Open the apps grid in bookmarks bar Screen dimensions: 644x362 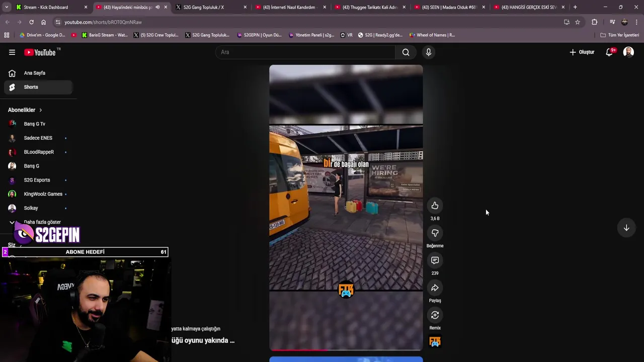(7, 35)
